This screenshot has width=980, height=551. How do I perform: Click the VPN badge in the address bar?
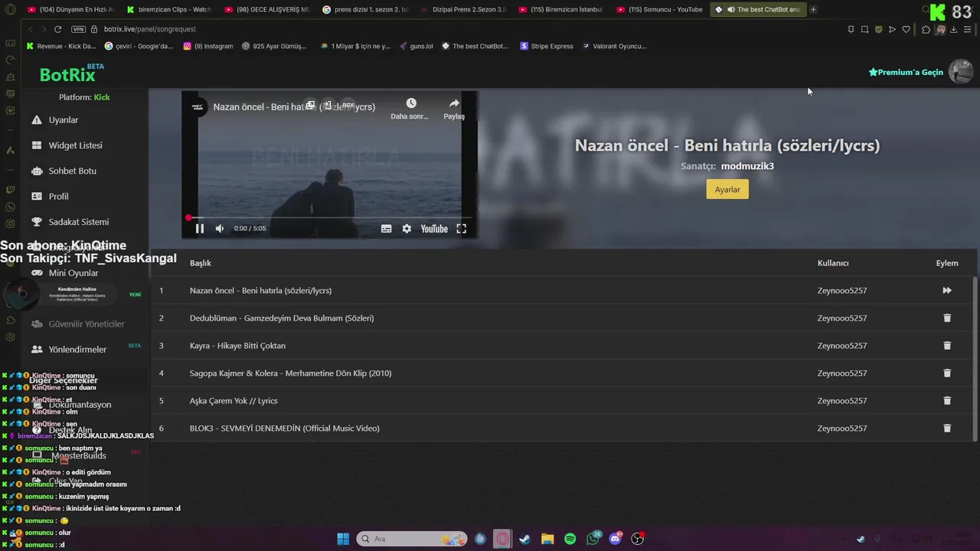point(78,29)
